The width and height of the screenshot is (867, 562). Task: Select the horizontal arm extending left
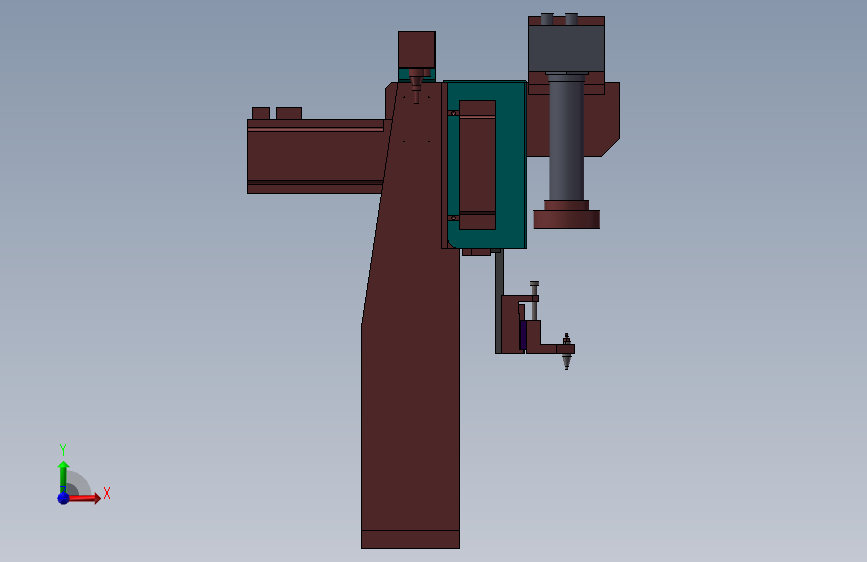(315, 157)
